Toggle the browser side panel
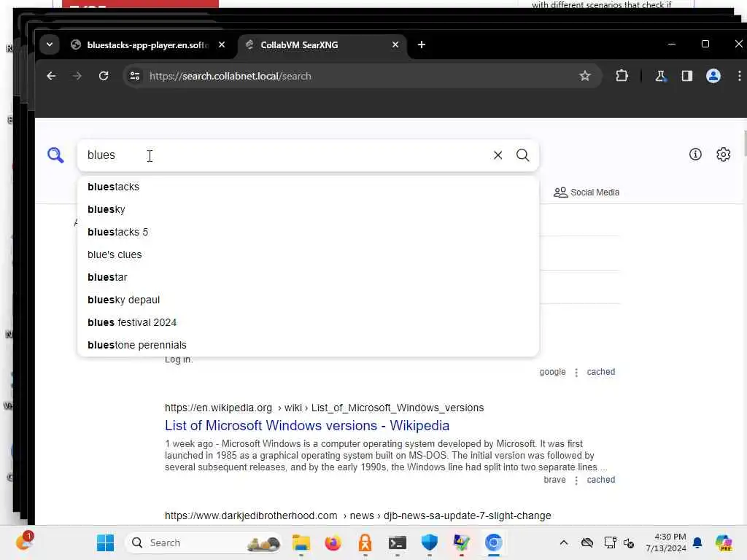The image size is (747, 560). tap(686, 76)
